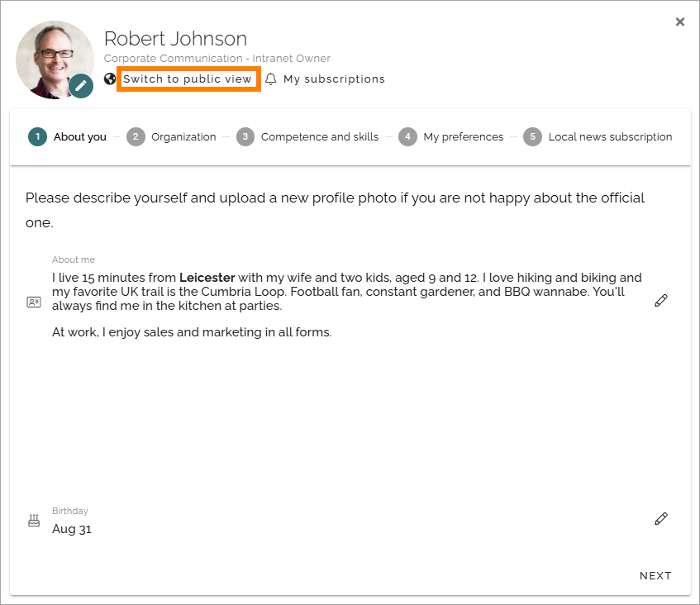This screenshot has height=605, width=700.
Task: Open My subscriptions
Action: click(x=334, y=79)
